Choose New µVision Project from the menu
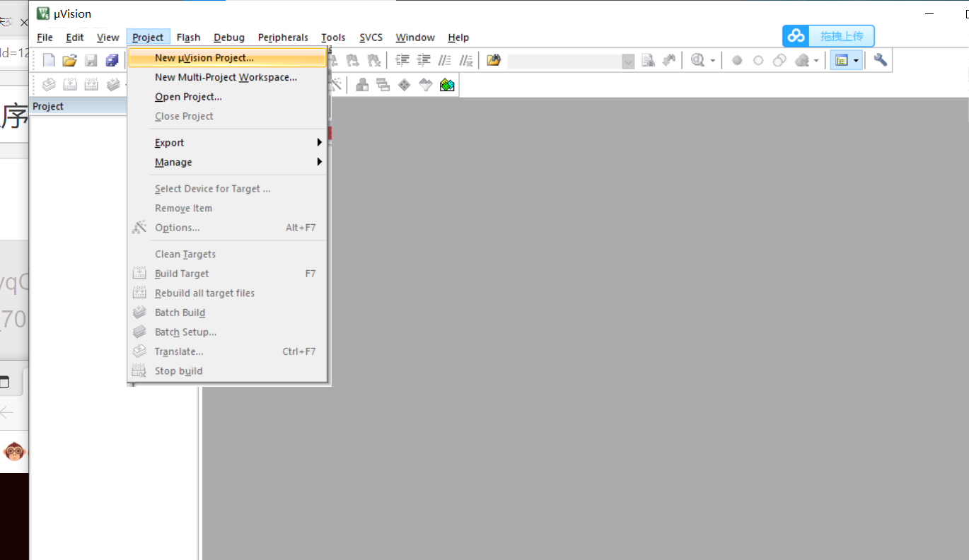Screen dimensions: 969x560 coord(227,58)
